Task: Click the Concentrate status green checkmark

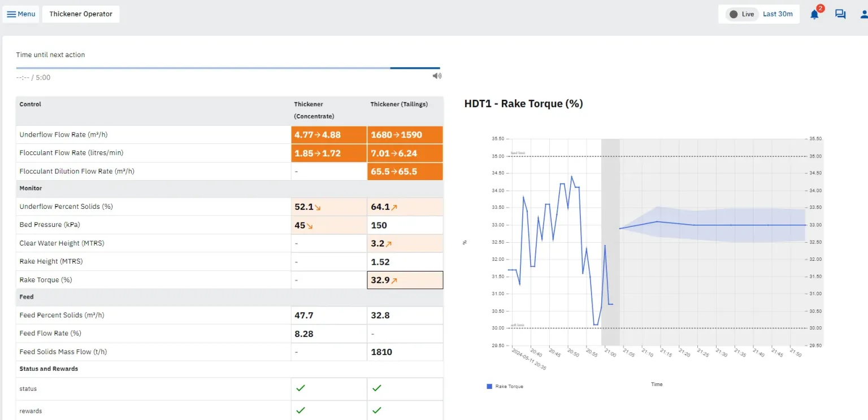Action: tap(301, 388)
